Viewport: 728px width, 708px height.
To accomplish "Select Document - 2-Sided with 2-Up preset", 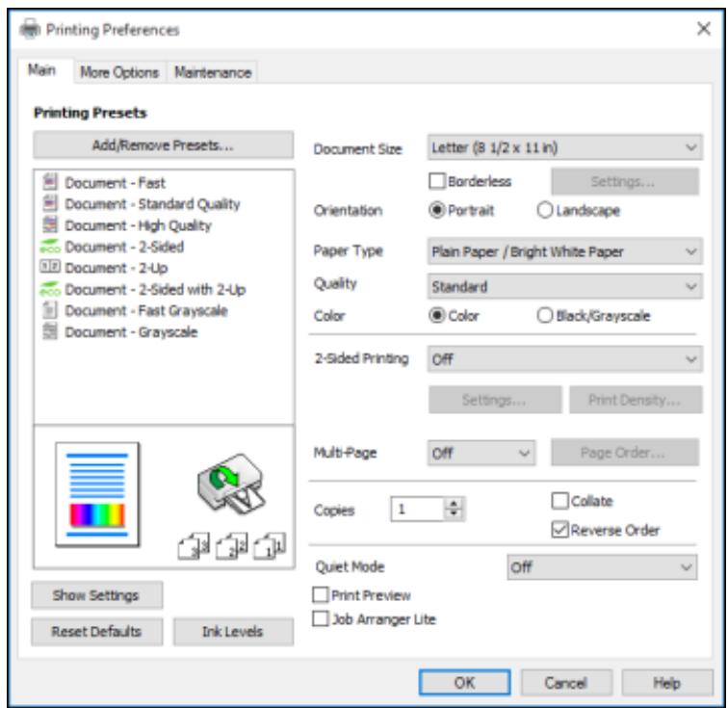I will [155, 289].
